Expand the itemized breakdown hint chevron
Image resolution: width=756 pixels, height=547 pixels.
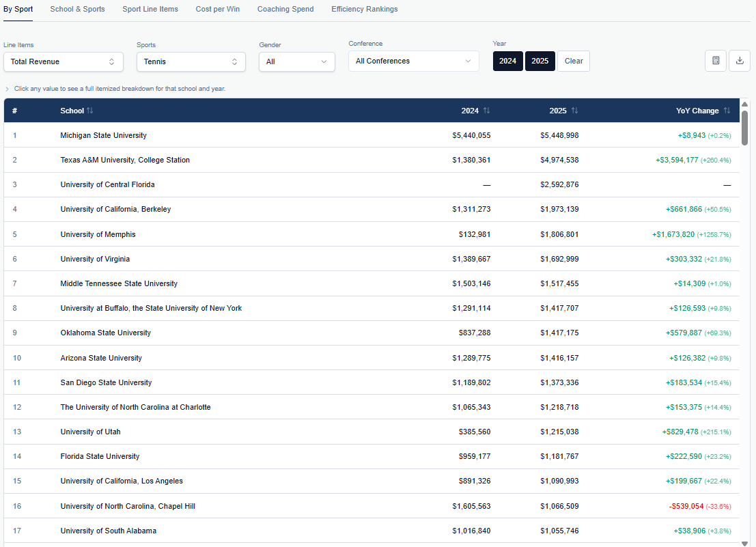(x=7, y=89)
